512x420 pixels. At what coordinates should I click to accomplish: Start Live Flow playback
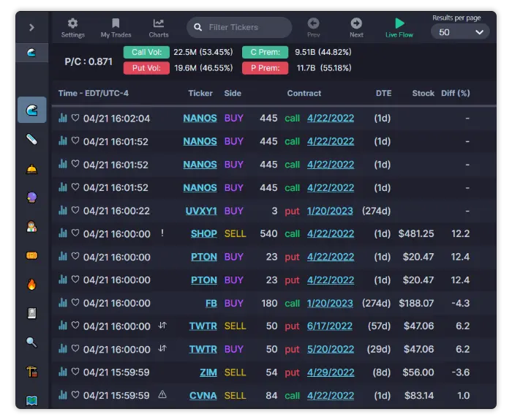tap(399, 28)
